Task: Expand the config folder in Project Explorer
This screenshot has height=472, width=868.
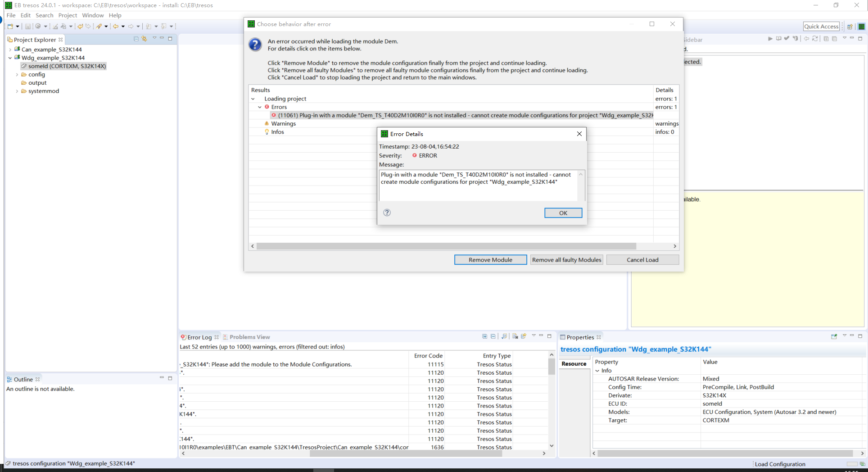Action: coord(17,75)
